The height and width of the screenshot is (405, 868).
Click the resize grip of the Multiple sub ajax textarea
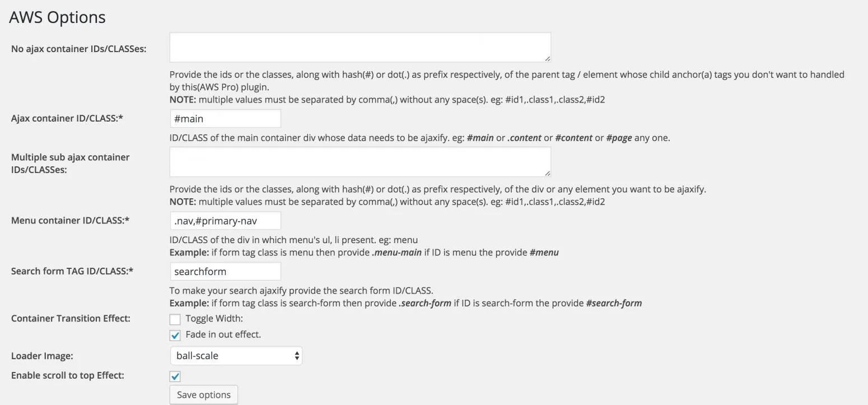point(547,173)
